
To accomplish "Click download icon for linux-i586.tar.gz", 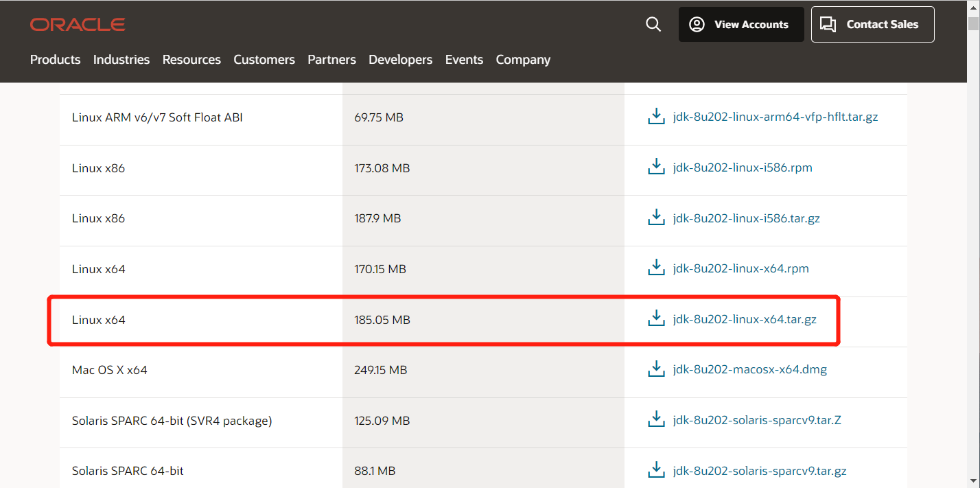I will (657, 218).
